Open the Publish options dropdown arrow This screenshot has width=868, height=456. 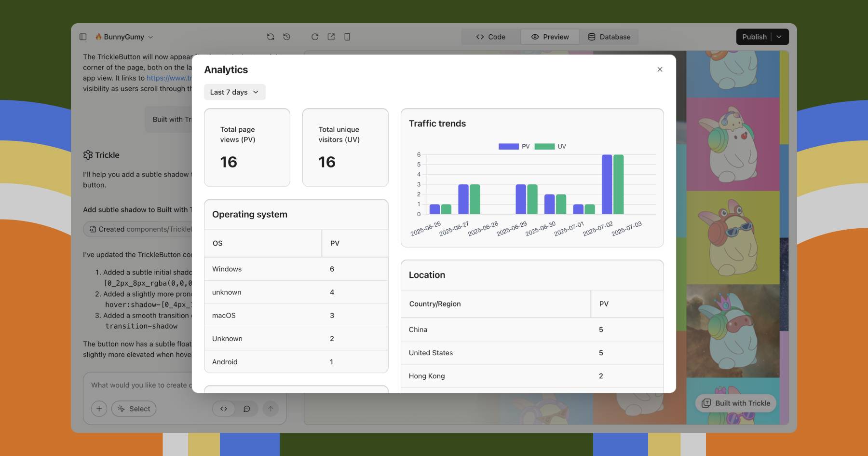point(779,37)
